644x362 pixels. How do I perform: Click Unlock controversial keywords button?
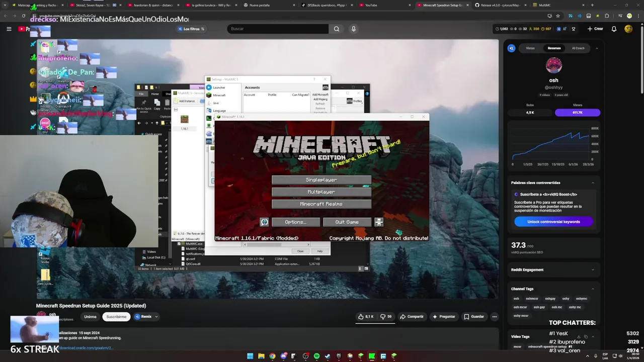pyautogui.click(x=553, y=222)
